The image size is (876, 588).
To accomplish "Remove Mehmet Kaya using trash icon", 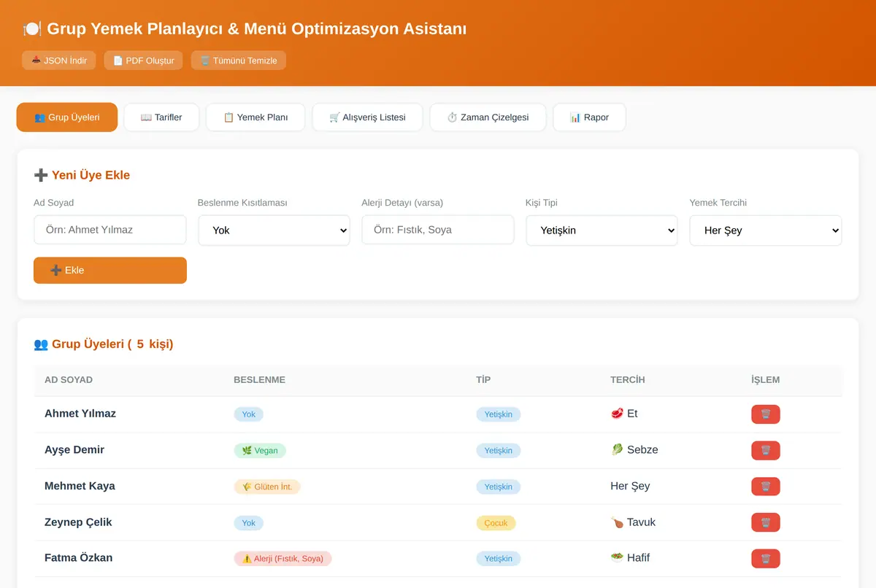I will click(765, 487).
